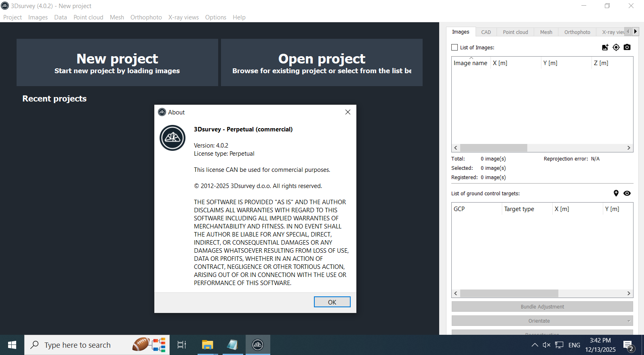Viewport: 644px width, 355px height.
Task: Click the New project tile
Action: [117, 62]
